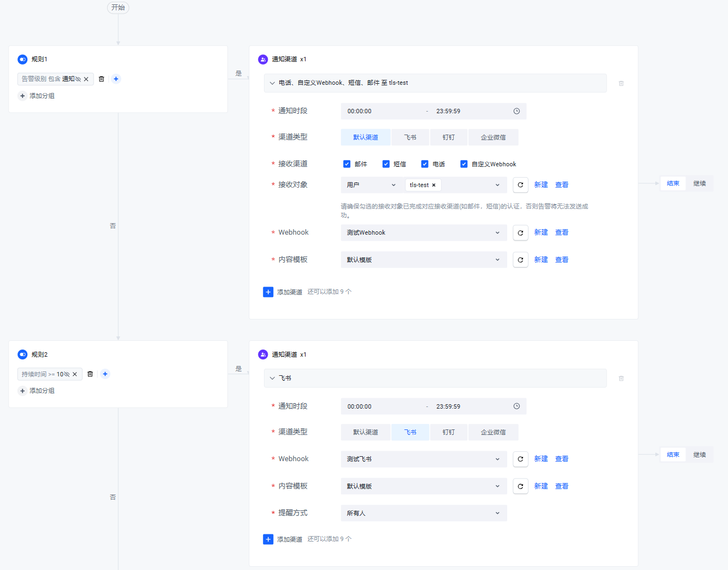Open 规则1 内容模板 默认模版 dropdown
Viewport: 728px width, 570px height.
pyautogui.click(x=424, y=260)
